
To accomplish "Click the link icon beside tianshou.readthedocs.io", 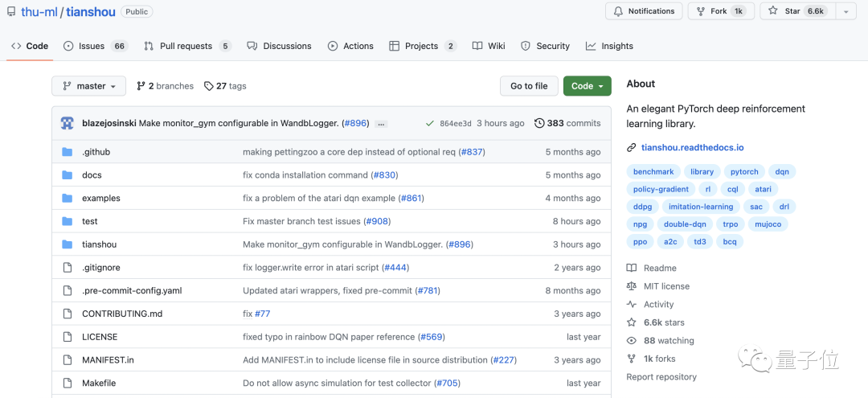I will tap(632, 148).
